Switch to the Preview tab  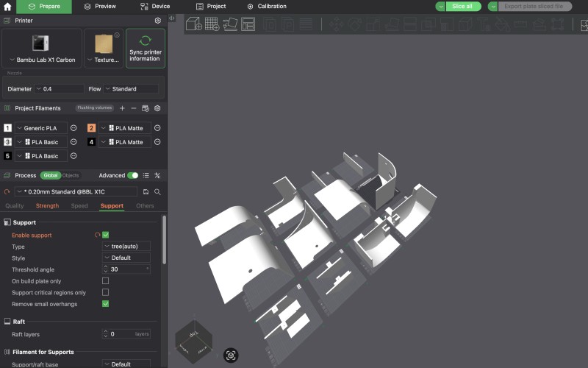point(100,7)
